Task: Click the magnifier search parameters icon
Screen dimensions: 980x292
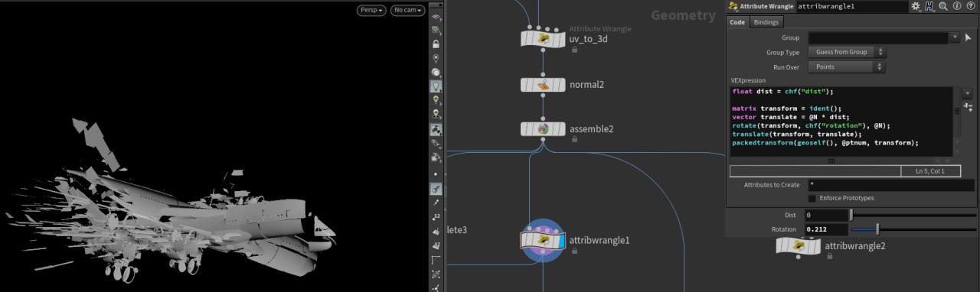Action: point(943,6)
